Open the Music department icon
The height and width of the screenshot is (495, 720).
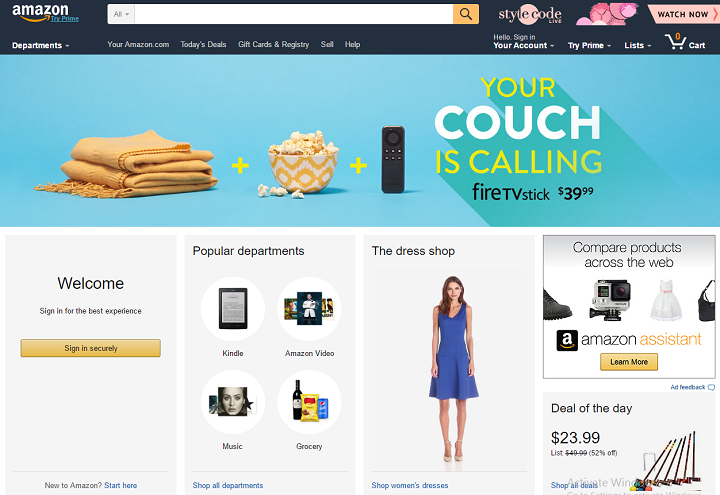tap(233, 402)
